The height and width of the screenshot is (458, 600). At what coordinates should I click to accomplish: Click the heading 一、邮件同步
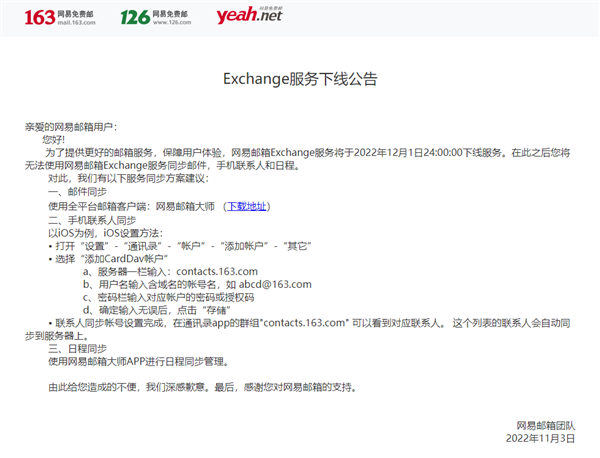tap(78, 192)
